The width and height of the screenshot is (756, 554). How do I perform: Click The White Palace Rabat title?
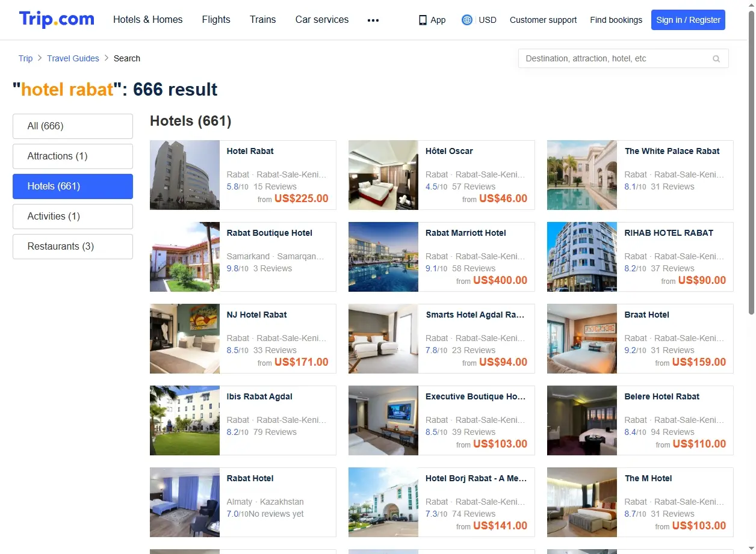pyautogui.click(x=672, y=151)
